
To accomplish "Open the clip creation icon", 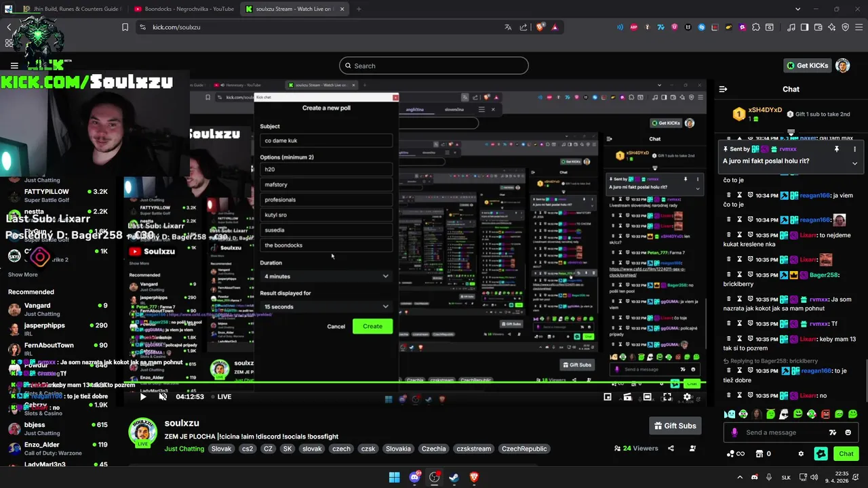I will coord(627,396).
